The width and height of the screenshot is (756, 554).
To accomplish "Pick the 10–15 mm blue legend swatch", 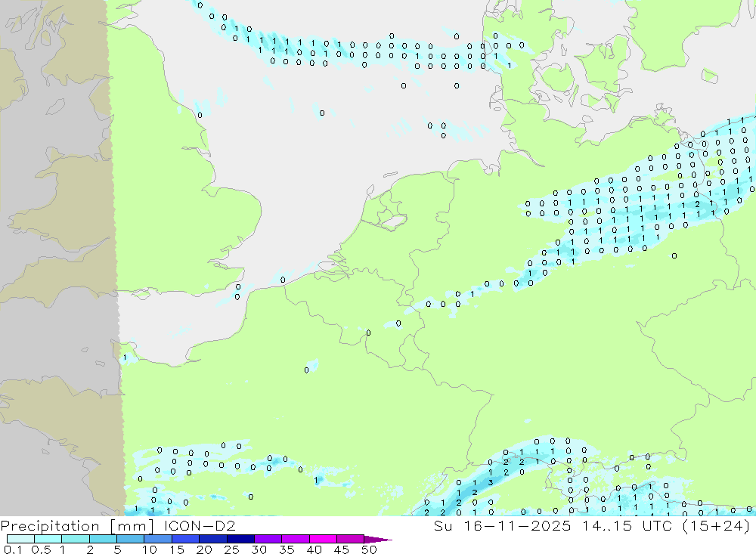I will (158, 539).
